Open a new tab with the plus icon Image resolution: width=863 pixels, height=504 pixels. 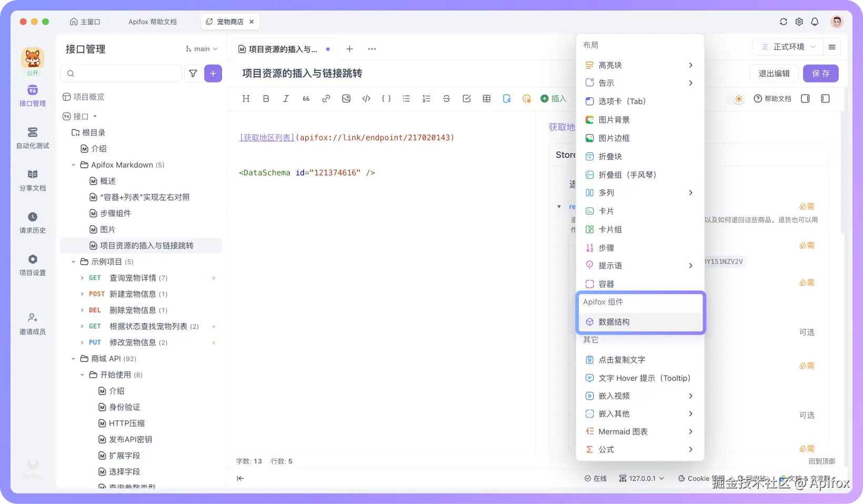(349, 49)
